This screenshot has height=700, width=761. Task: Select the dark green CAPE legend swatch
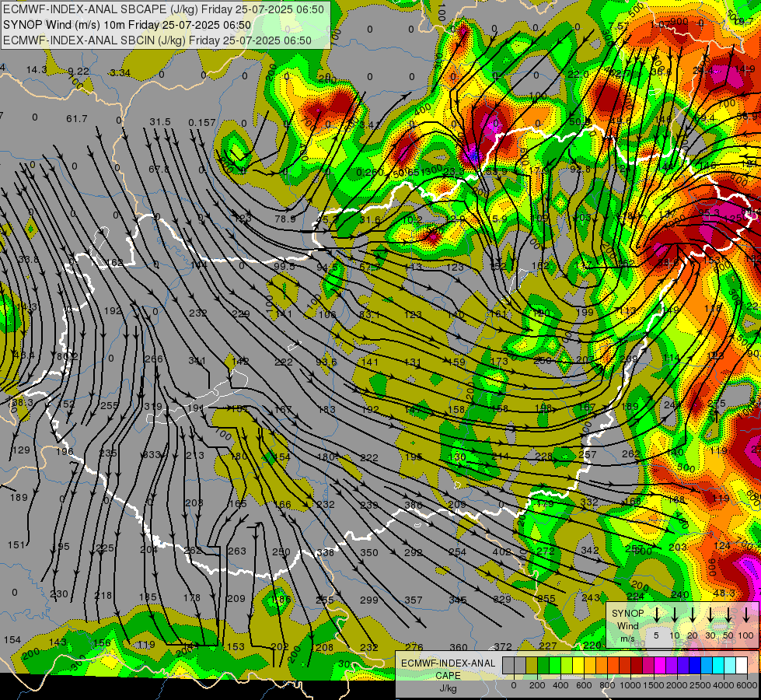coord(543,665)
